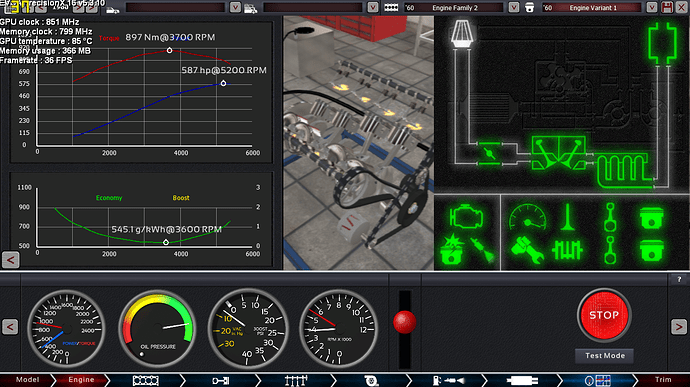The height and width of the screenshot is (387, 690).
Task: Switch to the Model tab
Action: (x=27, y=380)
